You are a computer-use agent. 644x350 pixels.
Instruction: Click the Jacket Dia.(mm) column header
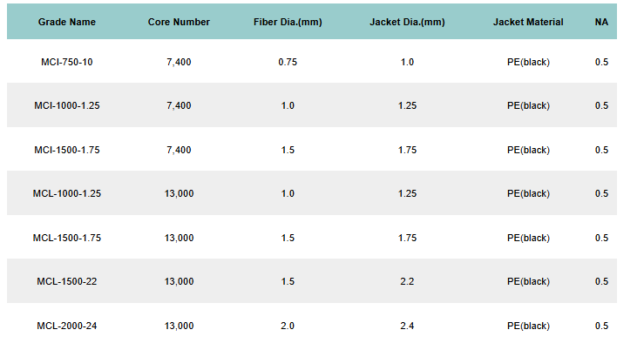pos(407,22)
